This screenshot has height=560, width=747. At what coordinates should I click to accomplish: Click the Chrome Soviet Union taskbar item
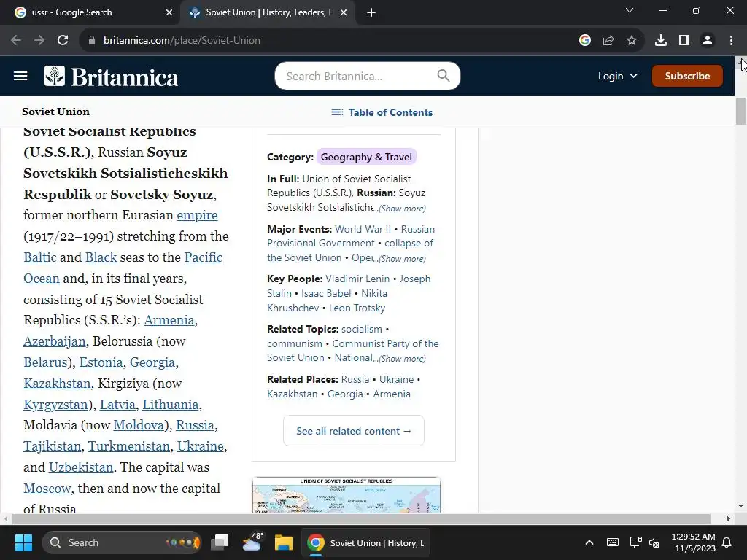(365, 542)
